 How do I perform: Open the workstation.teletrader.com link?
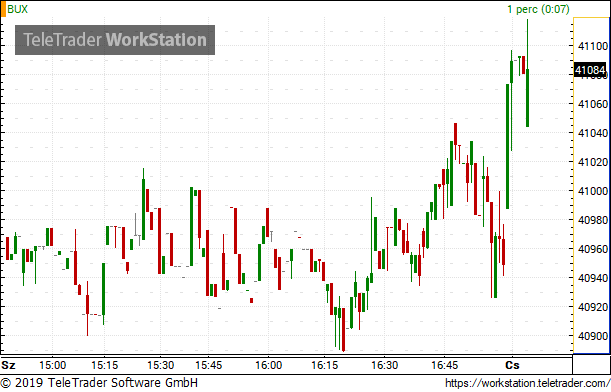pos(528,384)
